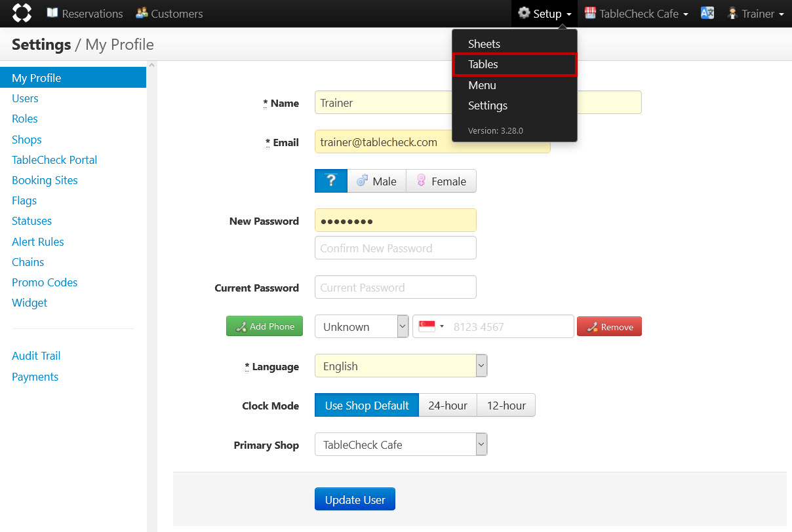Choose 24-hour clock mode
This screenshot has width=792, height=532.
448,405
